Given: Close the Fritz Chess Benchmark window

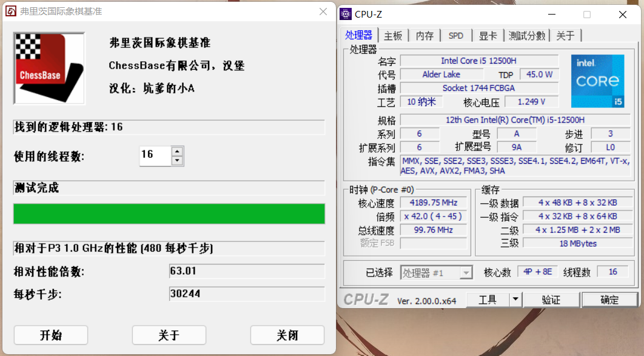Looking at the screenshot, I should 323,12.
